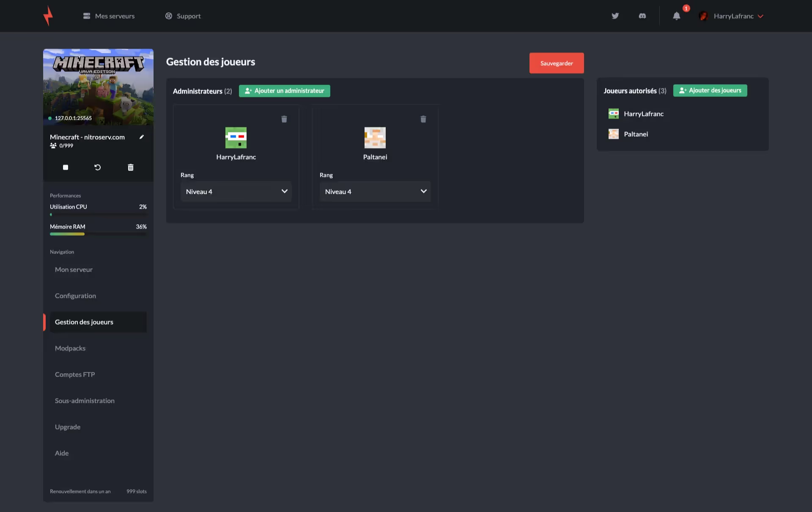Click HarryLafranc's small avatar in authorized list
The width and height of the screenshot is (812, 512).
pyautogui.click(x=613, y=113)
